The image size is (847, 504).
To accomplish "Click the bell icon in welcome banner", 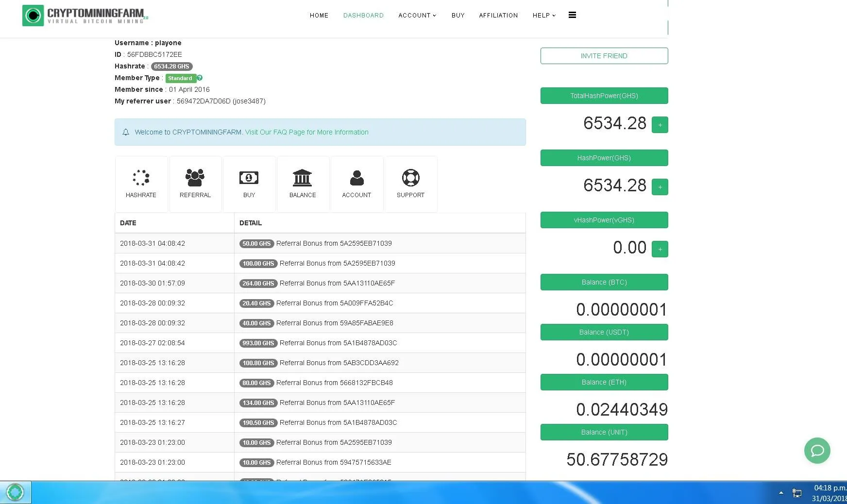I will coord(126,132).
